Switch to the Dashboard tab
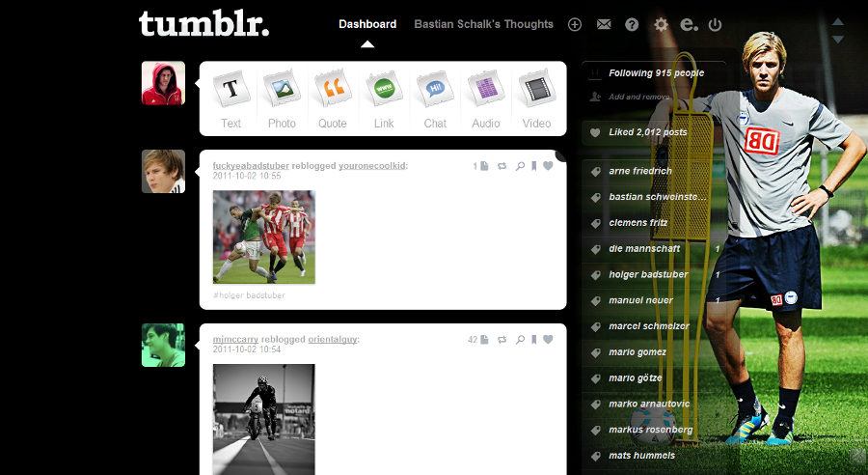 [x=367, y=24]
